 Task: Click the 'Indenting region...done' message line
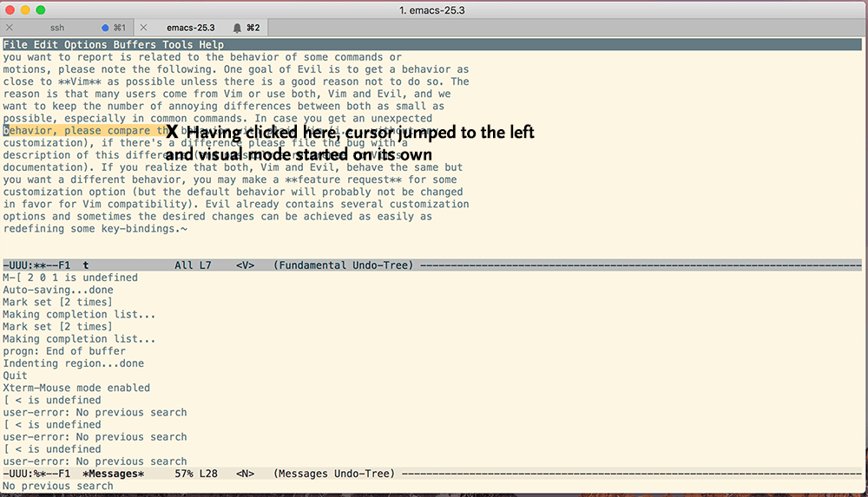[74, 363]
